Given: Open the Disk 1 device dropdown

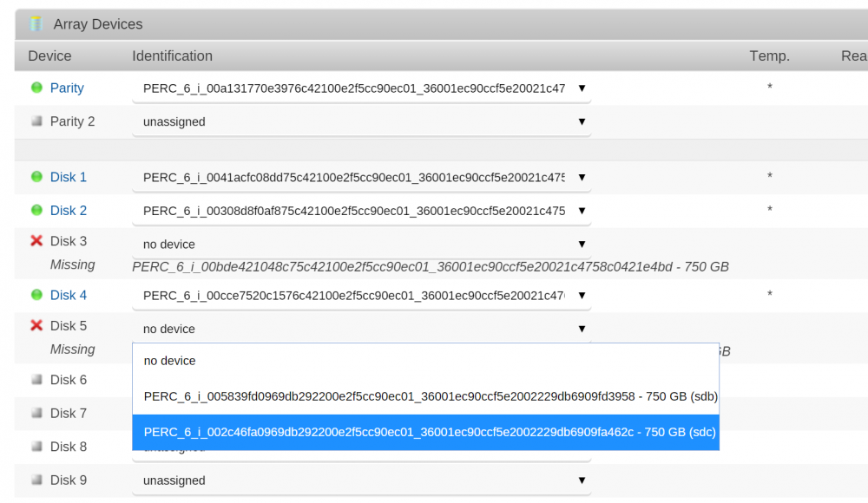Looking at the screenshot, I should click(361, 178).
